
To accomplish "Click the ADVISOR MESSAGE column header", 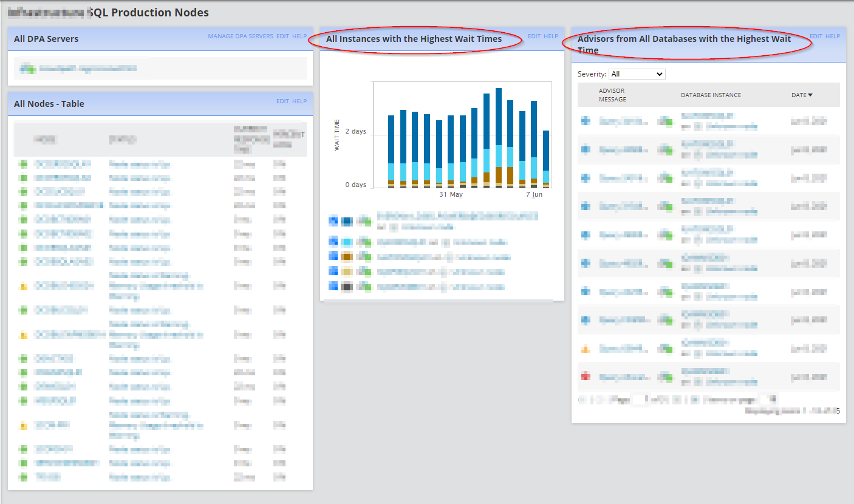I will pyautogui.click(x=612, y=95).
